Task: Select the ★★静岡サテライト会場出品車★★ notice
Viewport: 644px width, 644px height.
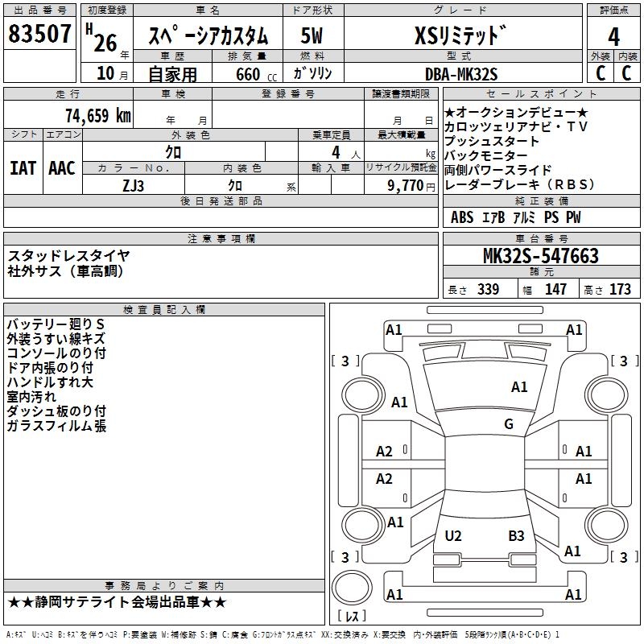Action: [118, 602]
